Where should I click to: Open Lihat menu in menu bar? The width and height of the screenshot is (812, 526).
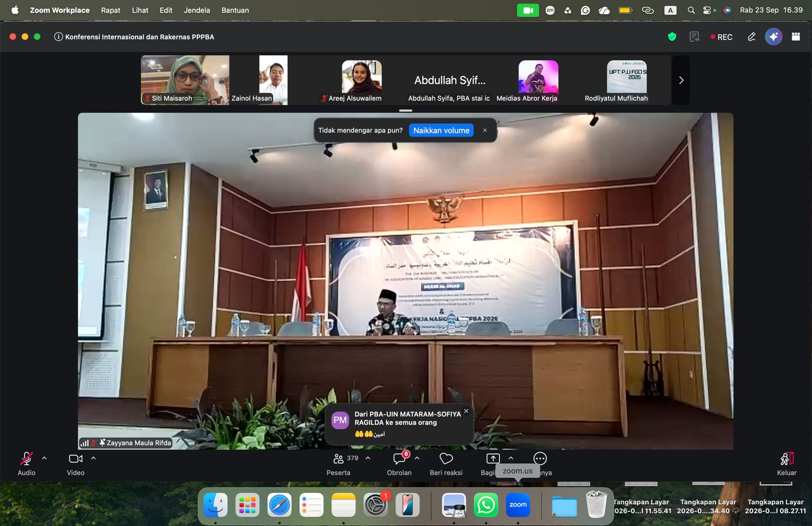pyautogui.click(x=140, y=10)
